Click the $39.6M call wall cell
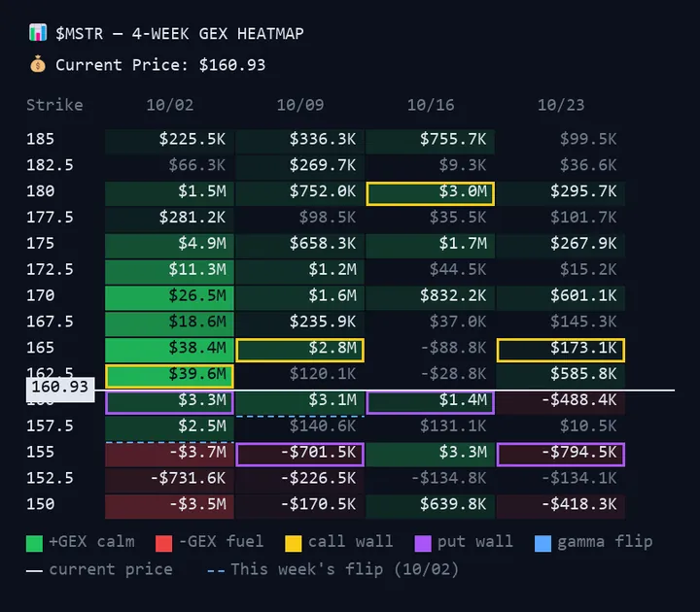The image size is (700, 612). point(169,376)
